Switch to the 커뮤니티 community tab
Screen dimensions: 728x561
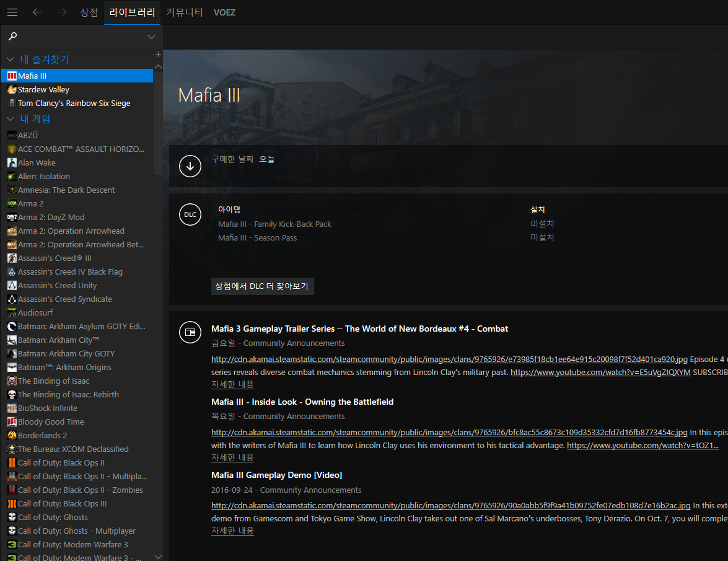pyautogui.click(x=184, y=12)
